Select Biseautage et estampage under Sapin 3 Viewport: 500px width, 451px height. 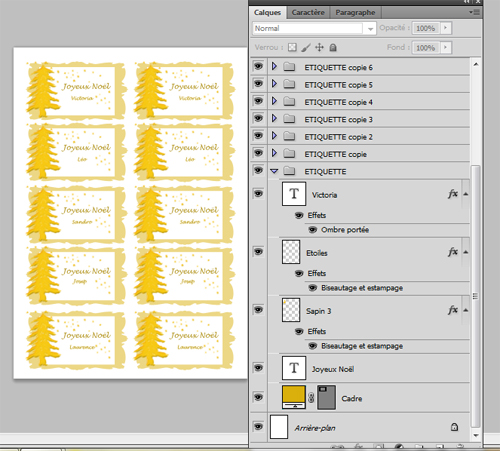coord(362,346)
